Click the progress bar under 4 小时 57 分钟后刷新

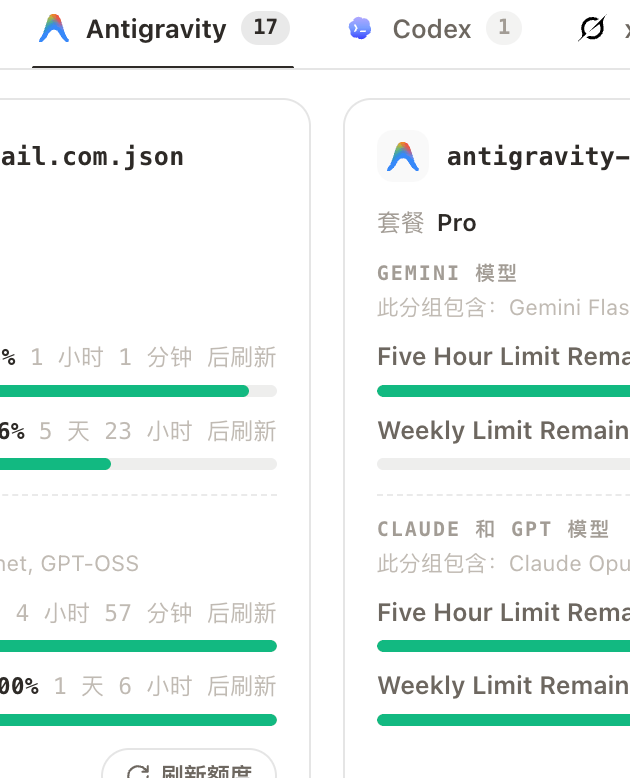click(x=138, y=646)
